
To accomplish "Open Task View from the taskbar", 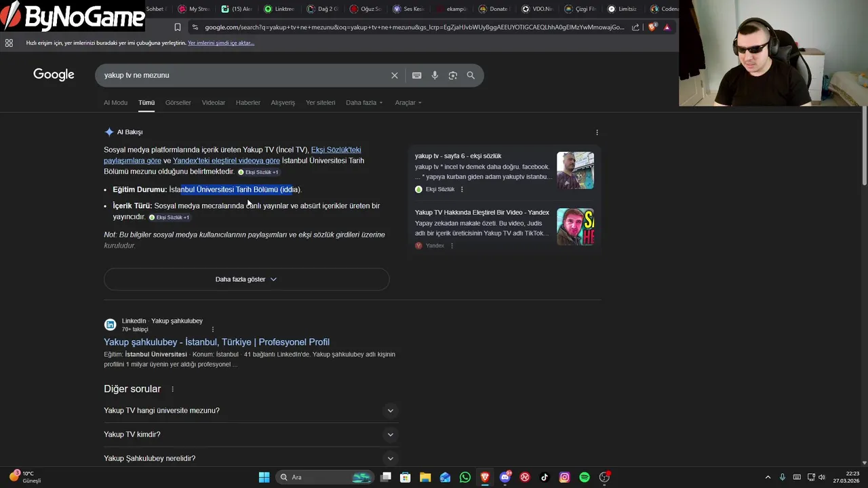I will pos(385,477).
